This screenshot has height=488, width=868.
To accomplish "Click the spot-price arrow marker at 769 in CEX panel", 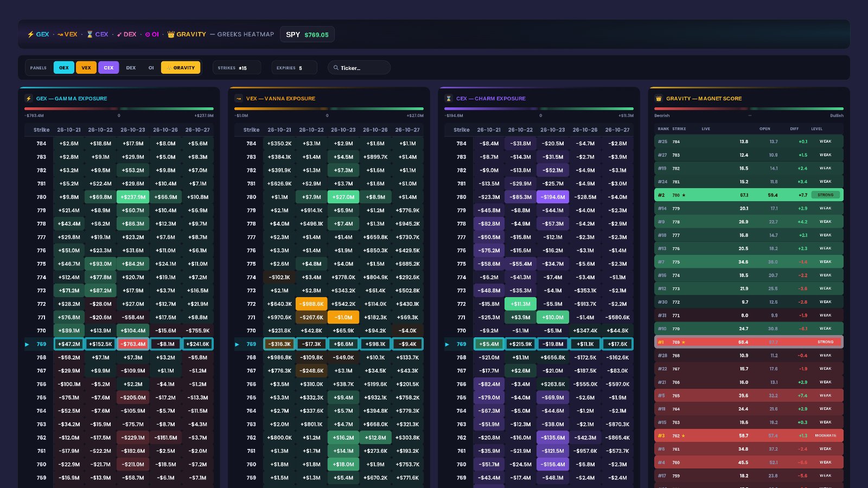I will 447,344.
